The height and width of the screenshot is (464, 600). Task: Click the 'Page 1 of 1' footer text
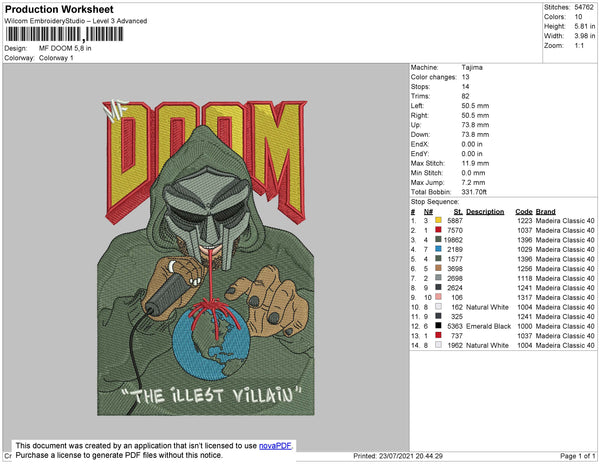pos(577,456)
